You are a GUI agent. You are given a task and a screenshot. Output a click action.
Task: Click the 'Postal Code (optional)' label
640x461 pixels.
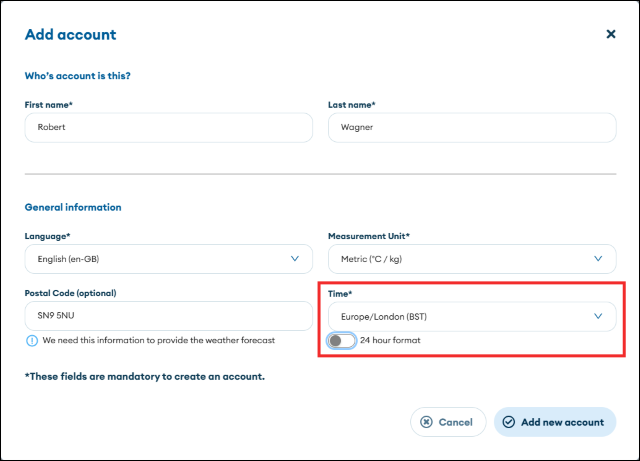[71, 293]
